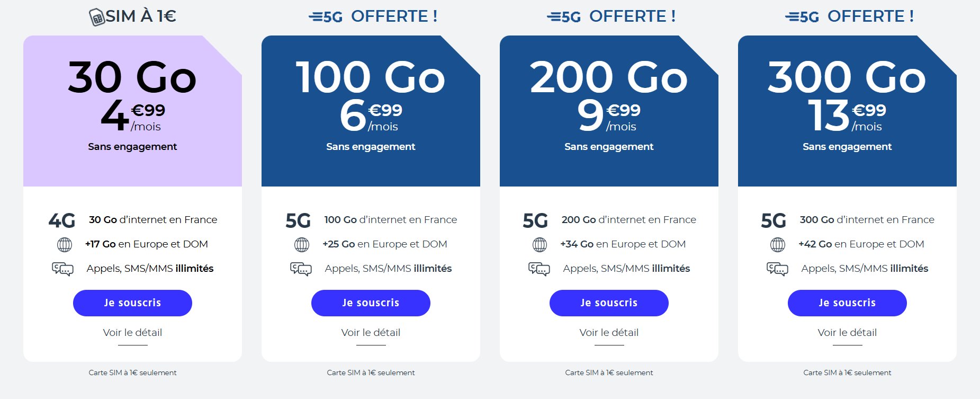Expand Voir le détail for 30 Go plan

132,333
